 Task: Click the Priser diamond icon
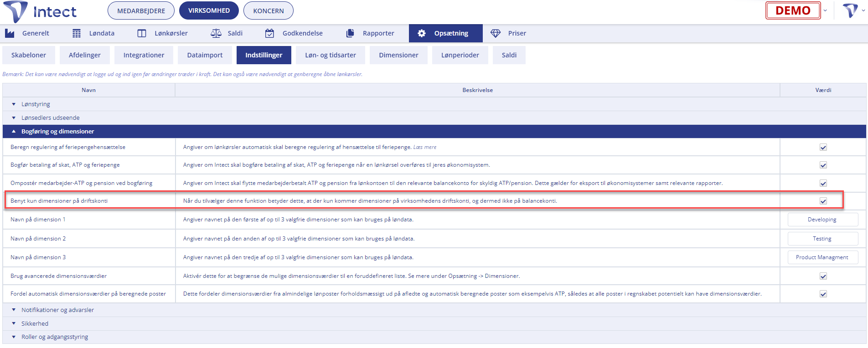tap(496, 33)
